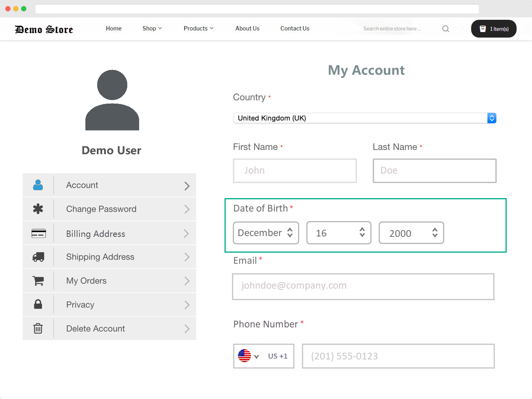Click the Shipping Address truck icon
This screenshot has width=532, height=399.
tap(38, 257)
